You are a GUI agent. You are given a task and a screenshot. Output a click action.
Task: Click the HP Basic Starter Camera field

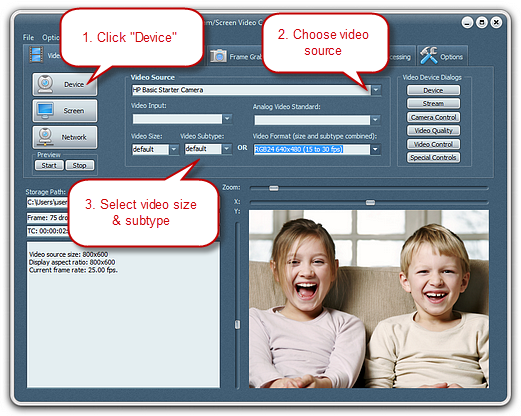coord(251,90)
